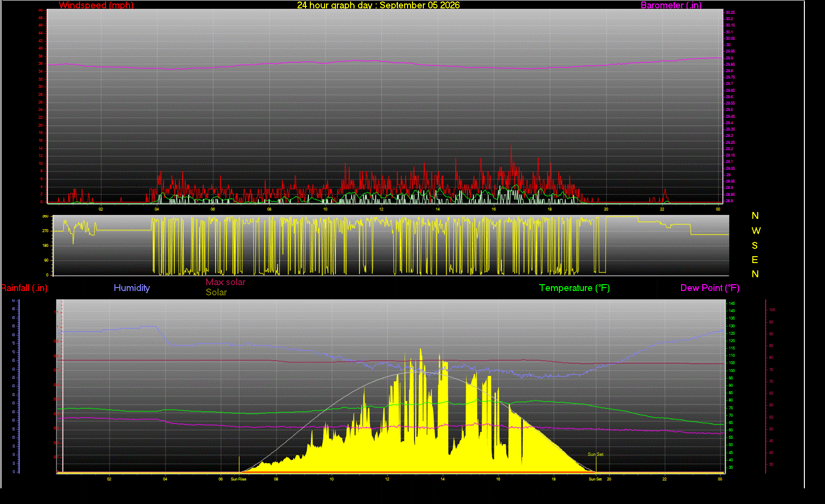Click the Dew Point (°F) legend label

[x=710, y=288]
